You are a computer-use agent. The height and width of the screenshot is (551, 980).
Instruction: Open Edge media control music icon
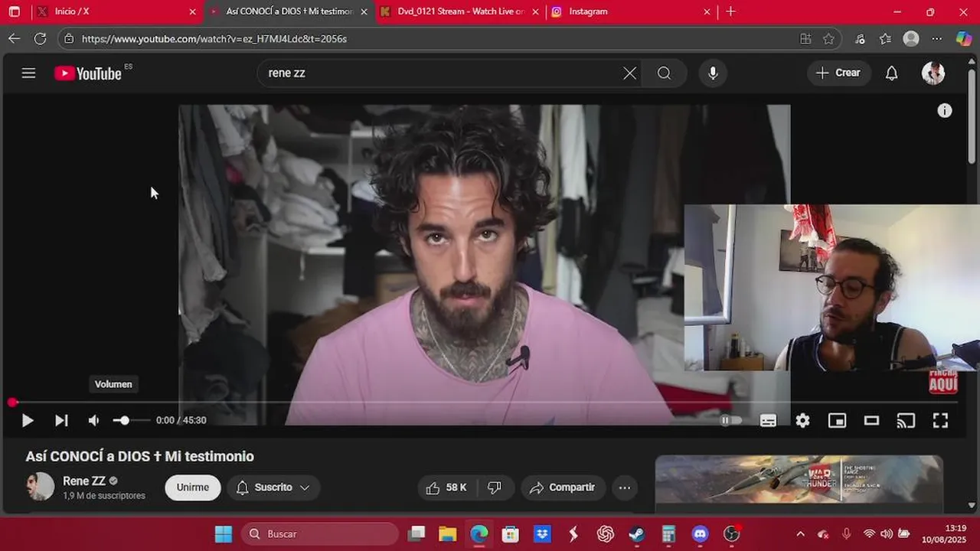pyautogui.click(x=860, y=38)
